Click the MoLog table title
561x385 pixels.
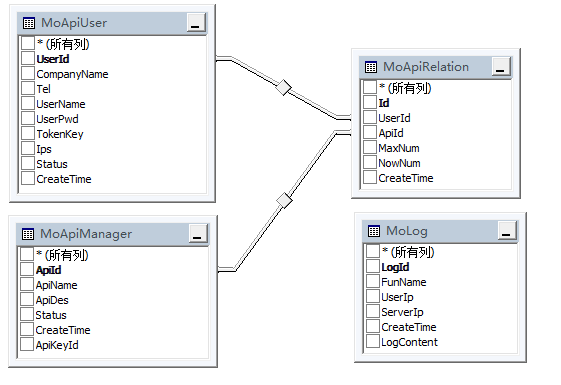pyautogui.click(x=407, y=231)
